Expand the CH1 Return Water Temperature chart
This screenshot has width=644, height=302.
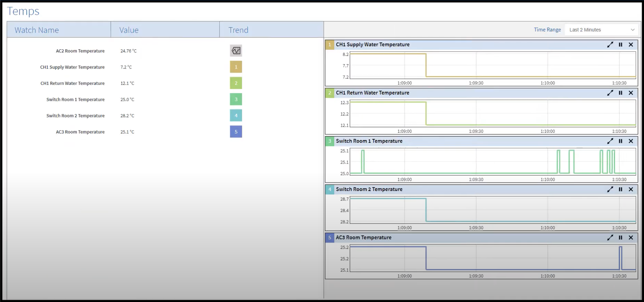(x=610, y=93)
